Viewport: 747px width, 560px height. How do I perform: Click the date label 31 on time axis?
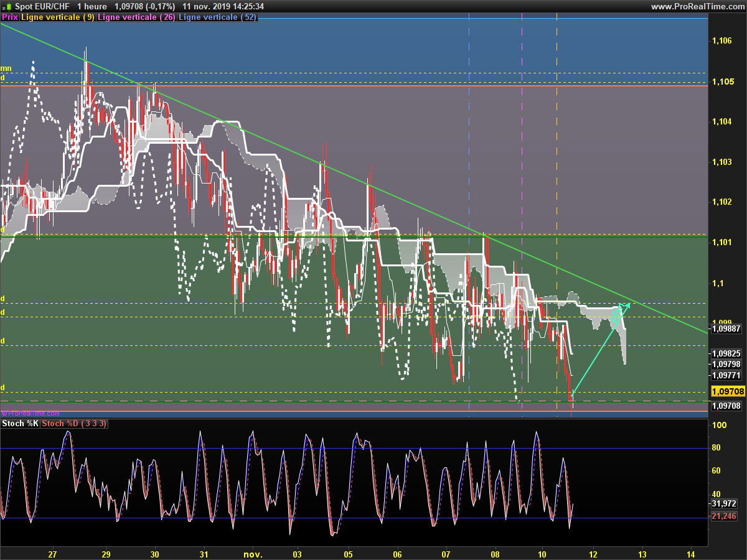[205, 554]
